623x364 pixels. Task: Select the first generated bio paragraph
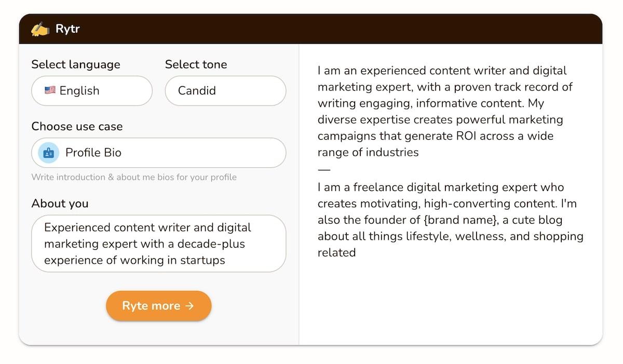[446, 111]
